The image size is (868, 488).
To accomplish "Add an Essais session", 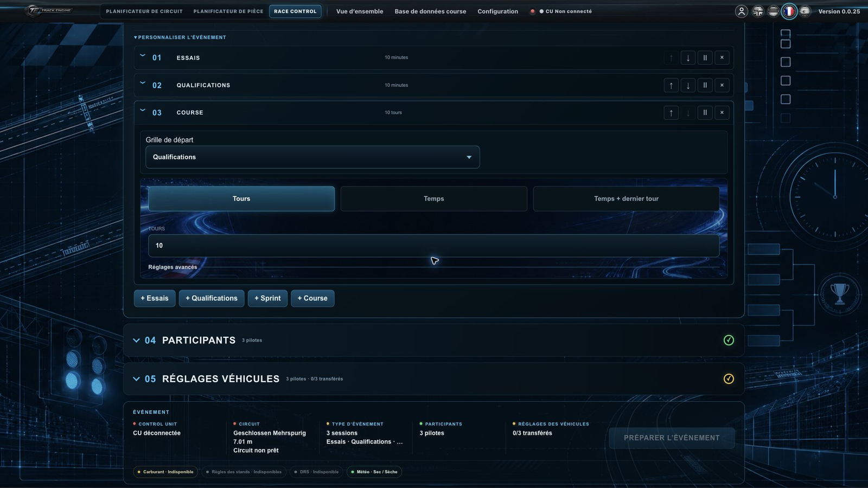I will 155,298.
